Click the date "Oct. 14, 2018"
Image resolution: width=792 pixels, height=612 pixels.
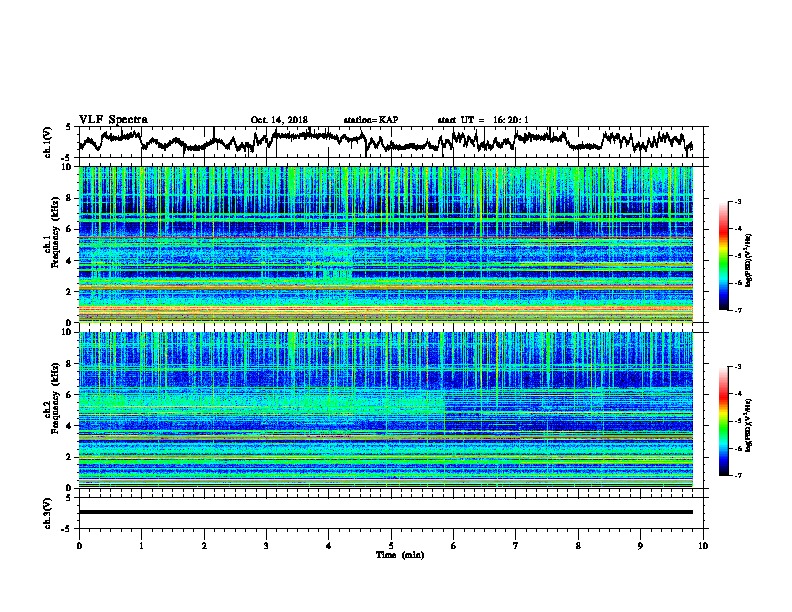pos(279,120)
